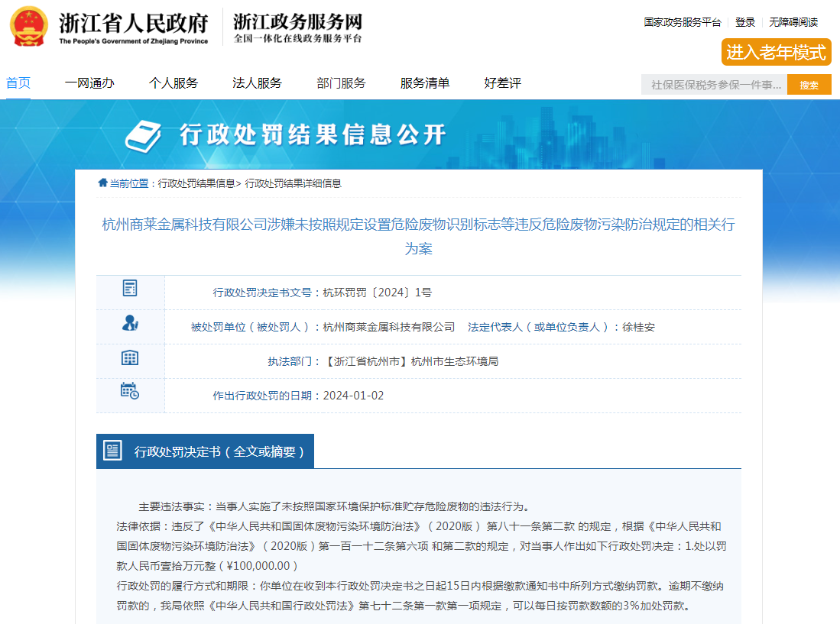Click the 徐桂安 legal representative name
840x624 pixels.
tap(638, 327)
